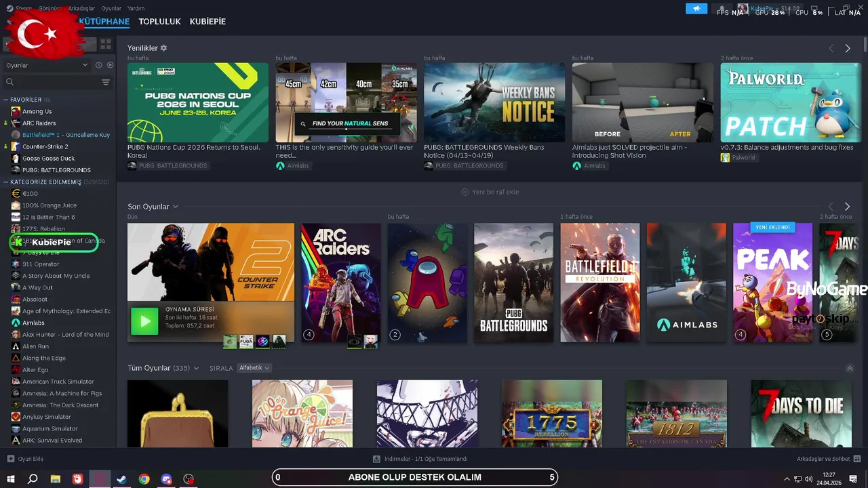Viewport: 868px width, 488px height.
Task: Open PUBG Weekly Bans Notice news card
Action: [x=494, y=103]
